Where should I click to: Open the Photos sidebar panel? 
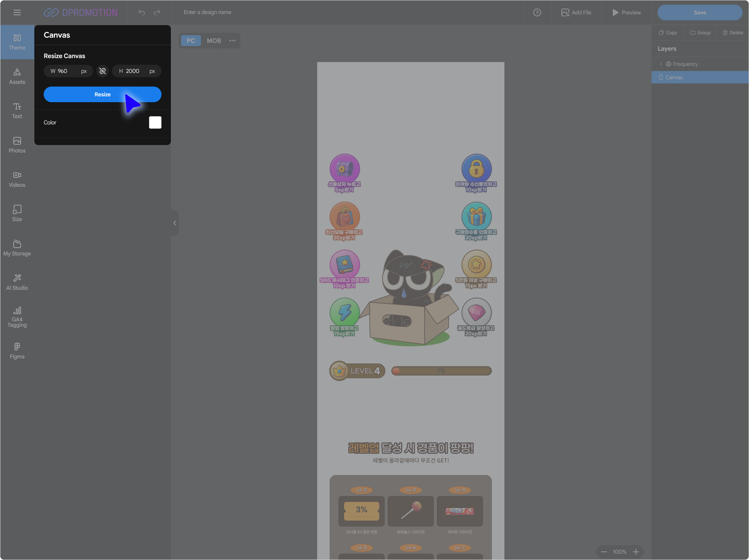(x=17, y=145)
